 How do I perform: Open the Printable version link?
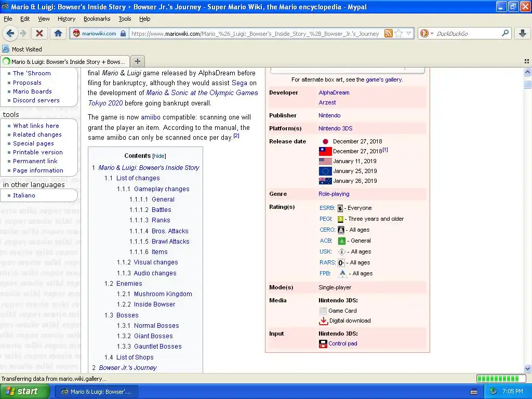(x=37, y=152)
